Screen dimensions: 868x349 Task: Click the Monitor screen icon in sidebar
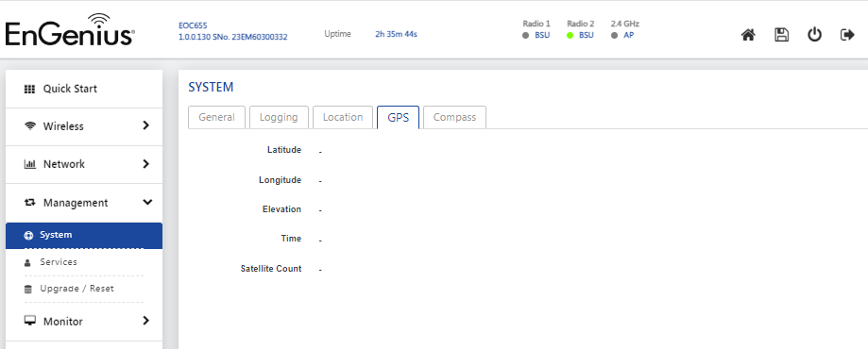pos(30,321)
